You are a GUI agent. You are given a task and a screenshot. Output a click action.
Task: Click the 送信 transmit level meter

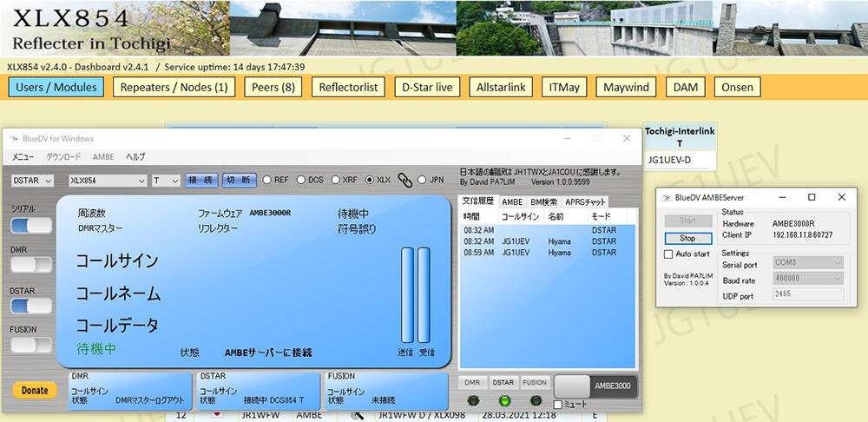click(x=407, y=294)
